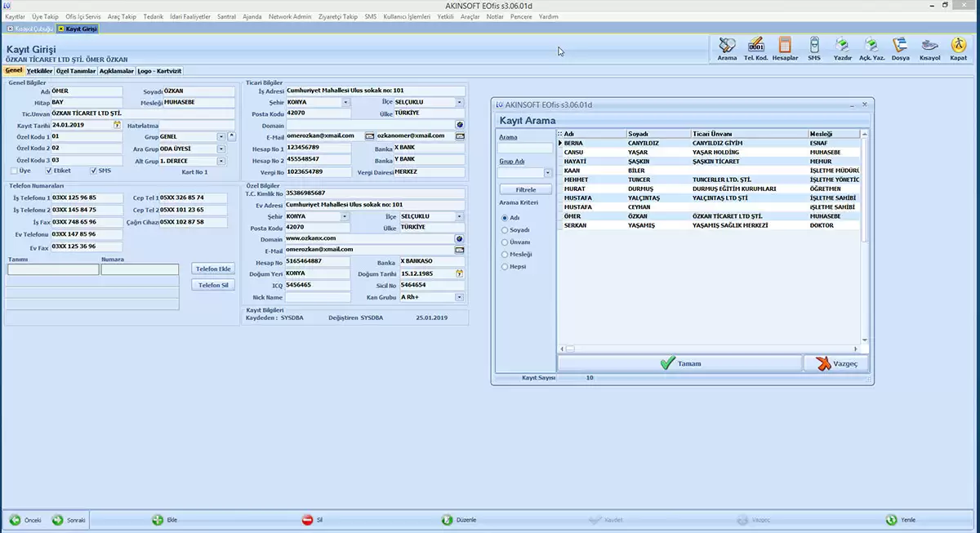Viewport: 980px width, 533px height.
Task: Click the Kısayol shortcut icon
Action: pyautogui.click(x=929, y=47)
